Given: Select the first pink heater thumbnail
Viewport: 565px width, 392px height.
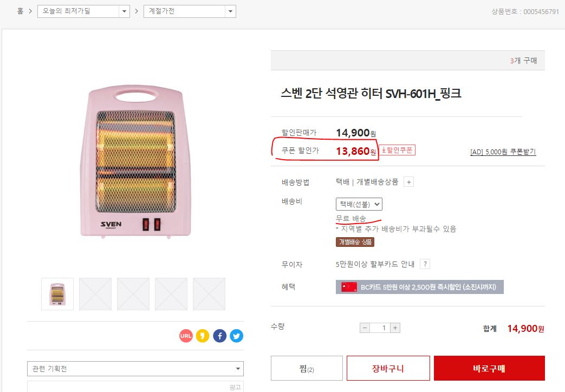Looking at the screenshot, I should tap(57, 294).
